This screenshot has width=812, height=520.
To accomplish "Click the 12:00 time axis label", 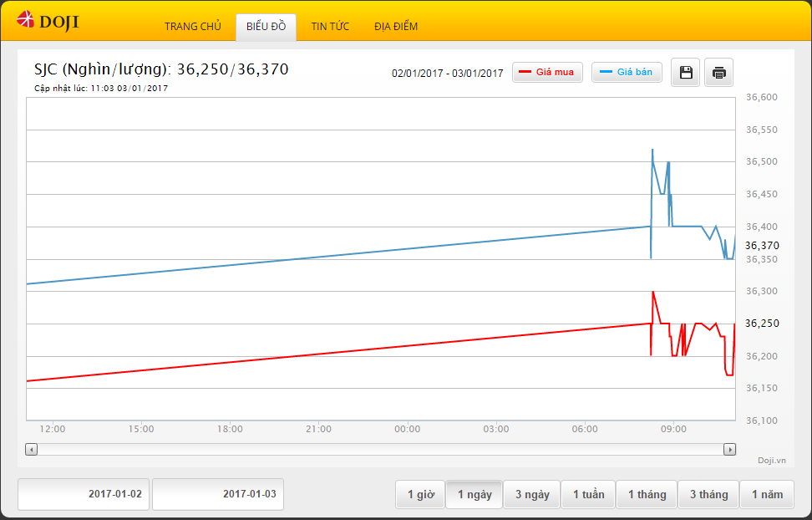I will (x=53, y=429).
